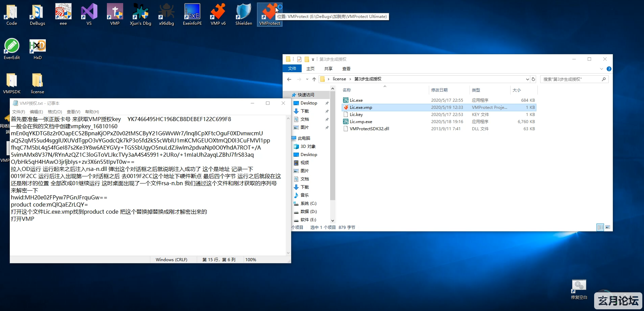The image size is (644, 311).
Task: Open the DeBugs folder shortcut
Action: point(37,15)
